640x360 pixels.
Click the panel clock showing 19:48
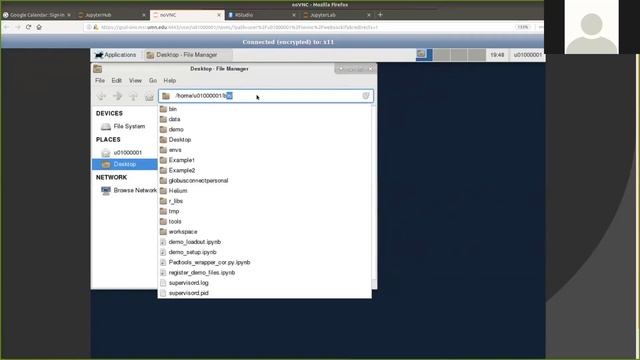(x=497, y=55)
